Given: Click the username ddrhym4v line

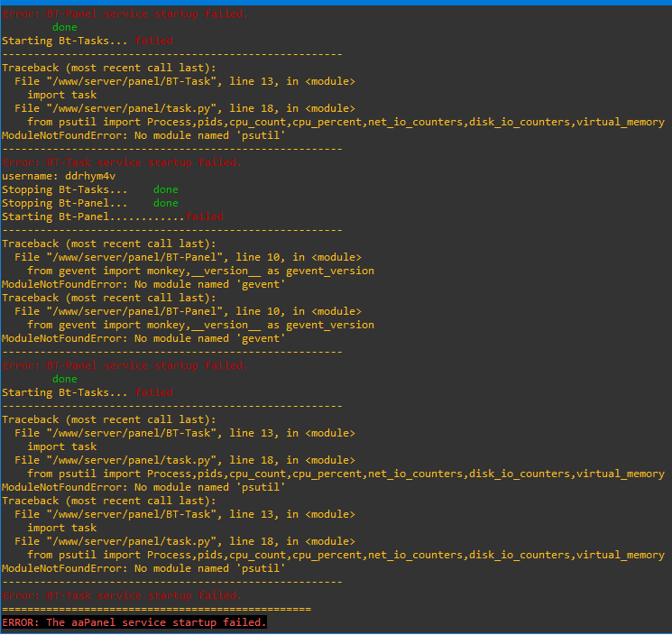Looking at the screenshot, I should (x=59, y=176).
